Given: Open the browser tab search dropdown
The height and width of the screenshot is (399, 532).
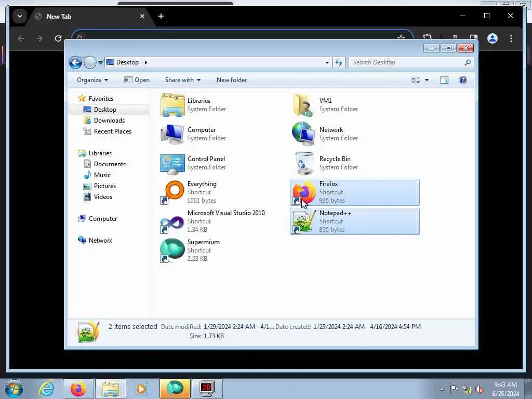Looking at the screenshot, I should pos(20,16).
